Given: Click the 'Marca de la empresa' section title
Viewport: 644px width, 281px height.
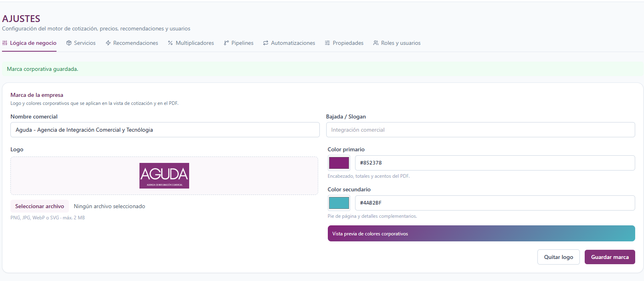Looking at the screenshot, I should coord(37,95).
